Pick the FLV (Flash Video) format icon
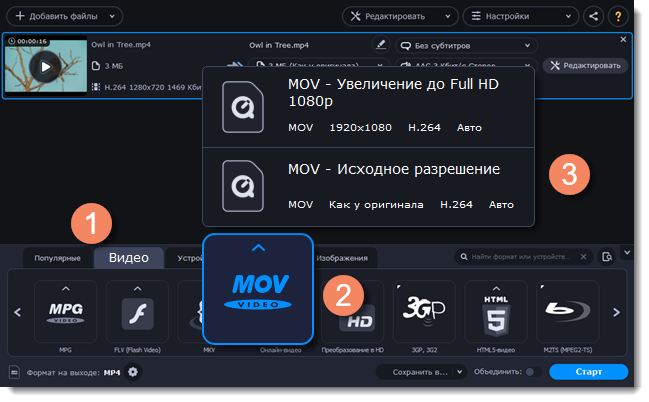 [137, 312]
